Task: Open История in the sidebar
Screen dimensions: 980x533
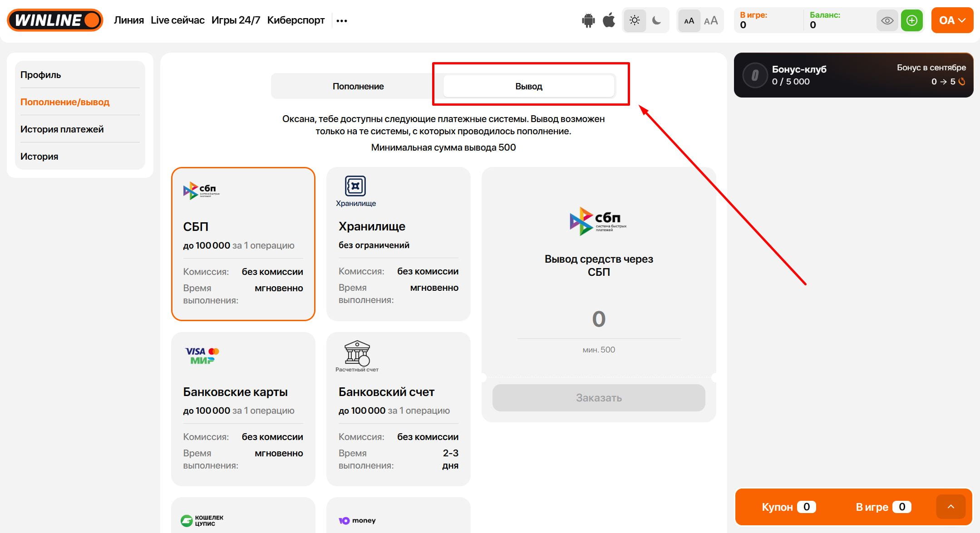Action: coord(80,156)
